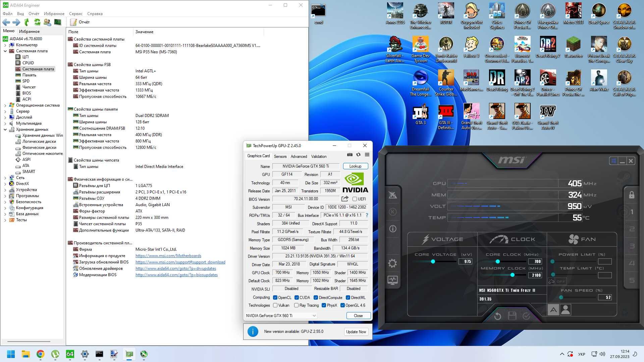644x362 pixels.
Task: Click the Bus Interface question mark in GPU-Z
Action: point(367,215)
